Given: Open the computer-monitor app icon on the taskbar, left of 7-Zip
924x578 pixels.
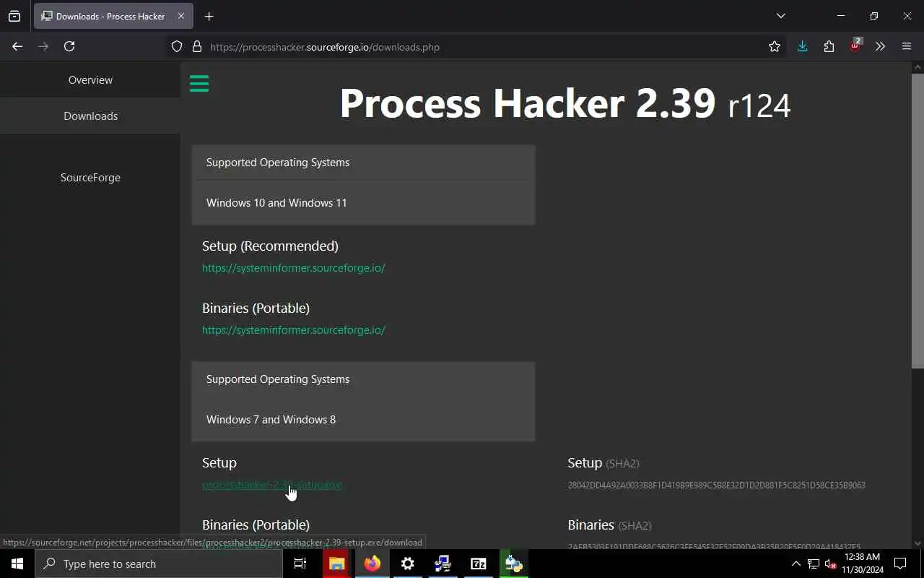Looking at the screenshot, I should click(x=443, y=564).
